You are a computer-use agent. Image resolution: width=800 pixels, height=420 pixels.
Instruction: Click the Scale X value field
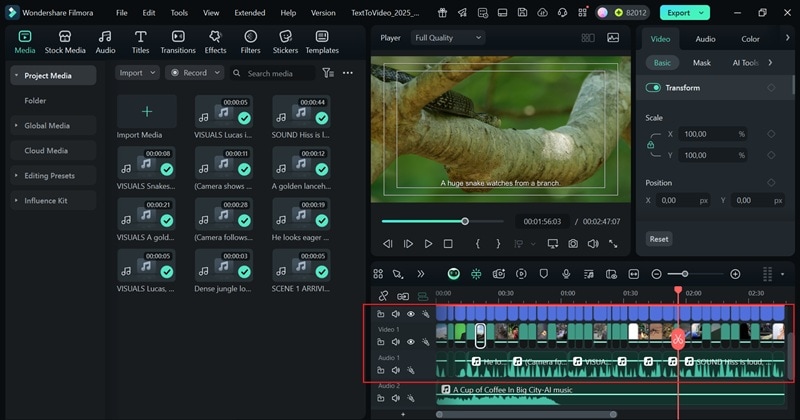[x=712, y=134]
